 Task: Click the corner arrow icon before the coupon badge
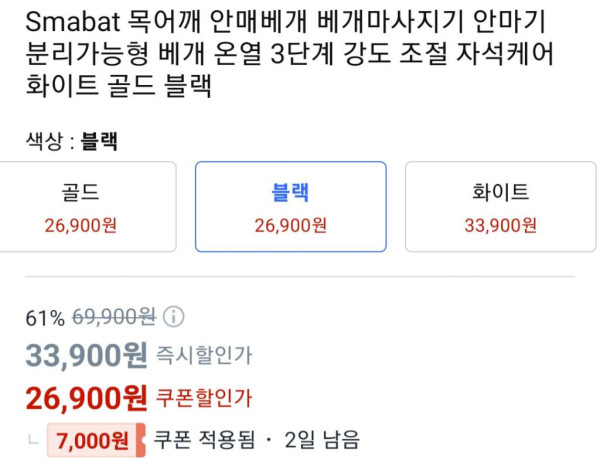(x=36, y=438)
